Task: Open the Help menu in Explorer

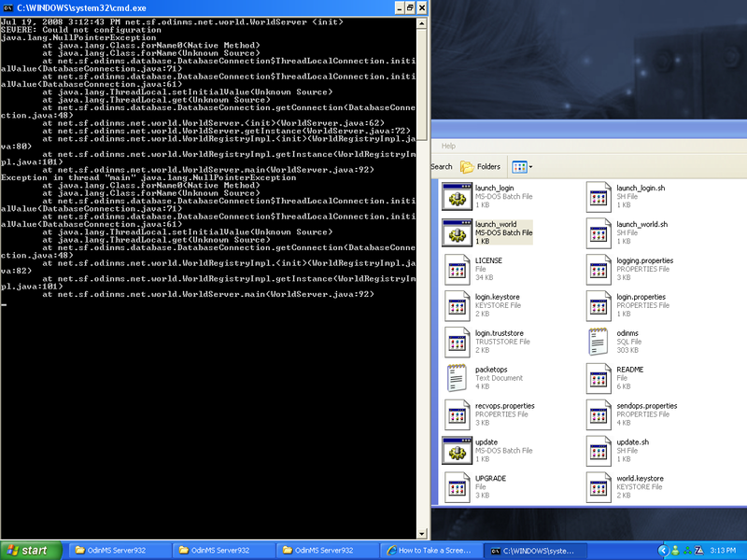Action: pyautogui.click(x=448, y=146)
